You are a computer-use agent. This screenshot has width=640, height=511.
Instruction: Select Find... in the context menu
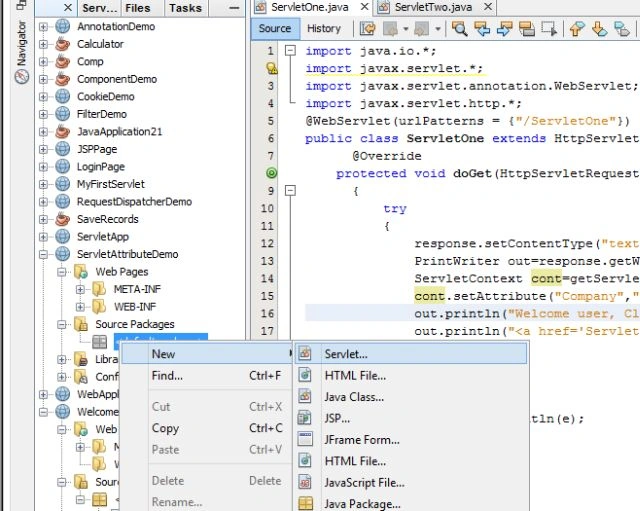[207, 375]
